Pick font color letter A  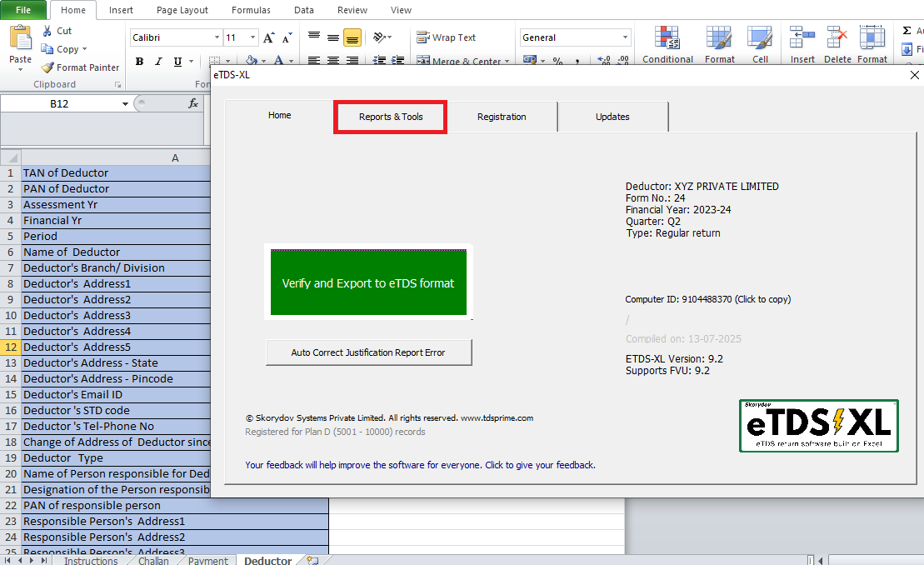(279, 60)
